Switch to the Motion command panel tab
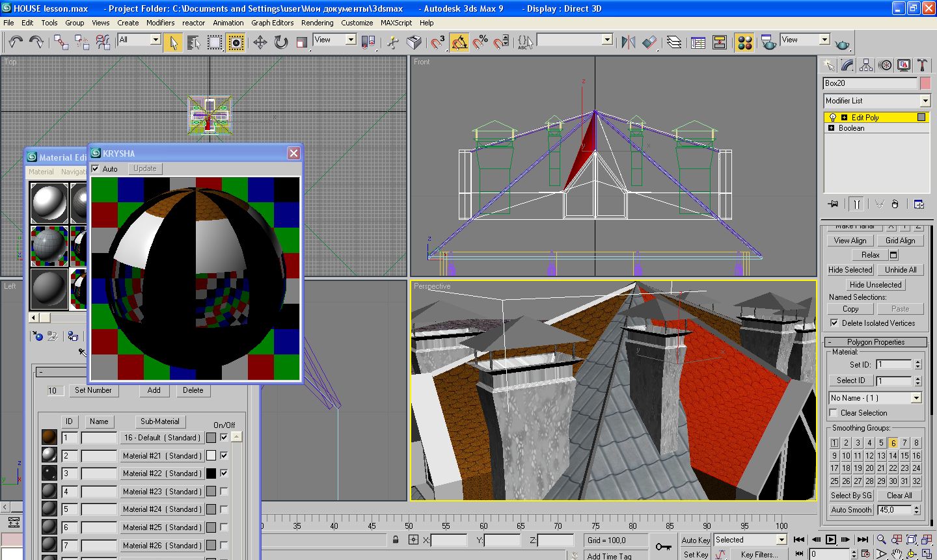937x560 pixels. tap(885, 64)
